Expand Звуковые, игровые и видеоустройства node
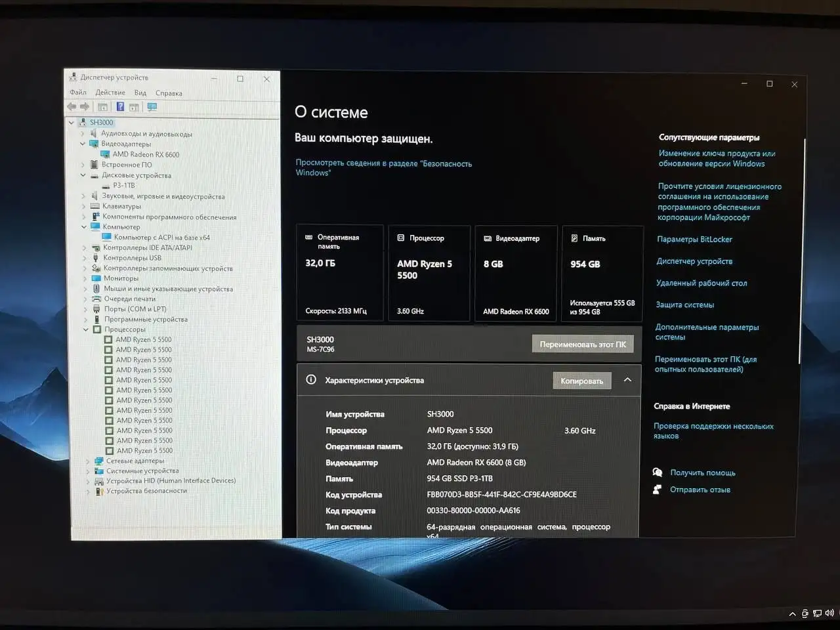The width and height of the screenshot is (840, 630). pos(84,196)
